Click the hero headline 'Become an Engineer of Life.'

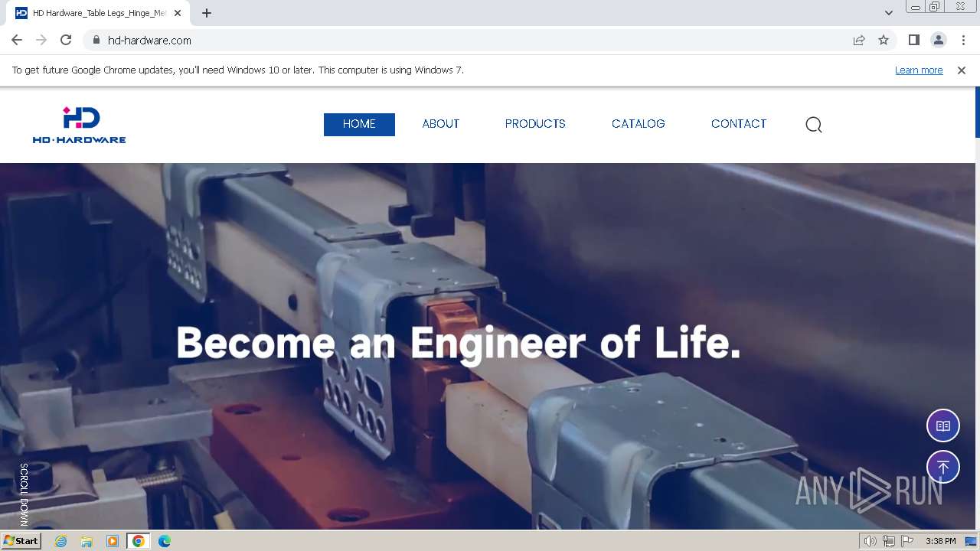pyautogui.click(x=459, y=343)
